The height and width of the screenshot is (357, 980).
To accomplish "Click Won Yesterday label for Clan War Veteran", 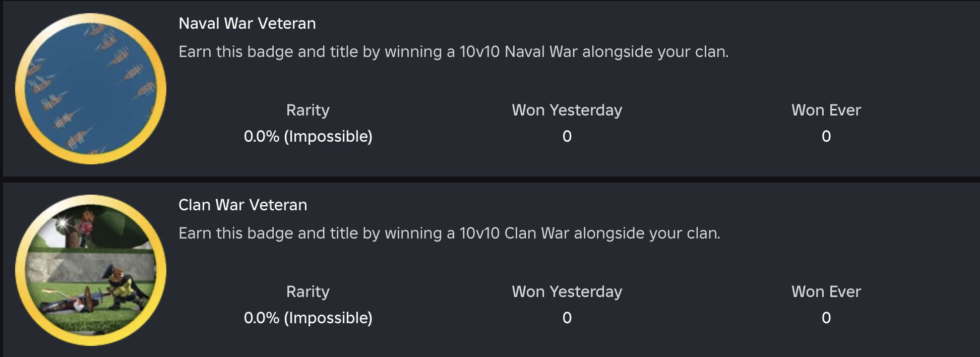I will pos(567,292).
